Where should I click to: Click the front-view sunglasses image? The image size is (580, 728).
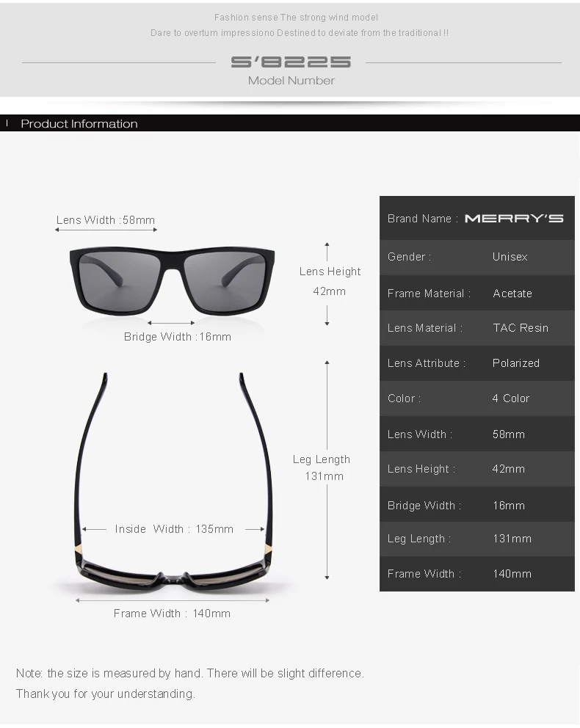(x=172, y=281)
